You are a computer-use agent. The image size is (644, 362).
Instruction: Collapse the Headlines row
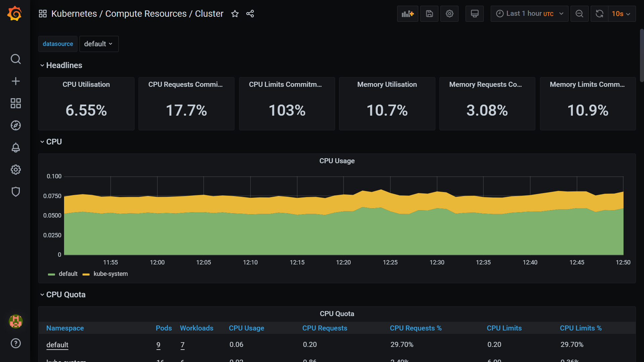[x=64, y=65]
